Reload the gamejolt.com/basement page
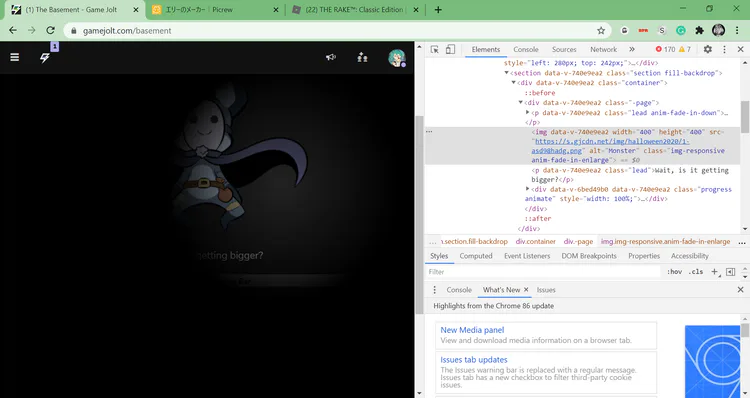Image resolution: width=750 pixels, height=398 pixels. 50,30
